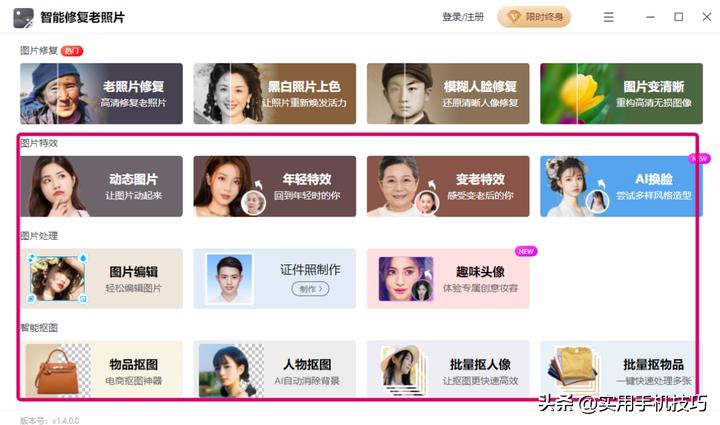Open 年轻特效 younger effect tile
Viewport: 720px width, 425px height.
click(275, 186)
